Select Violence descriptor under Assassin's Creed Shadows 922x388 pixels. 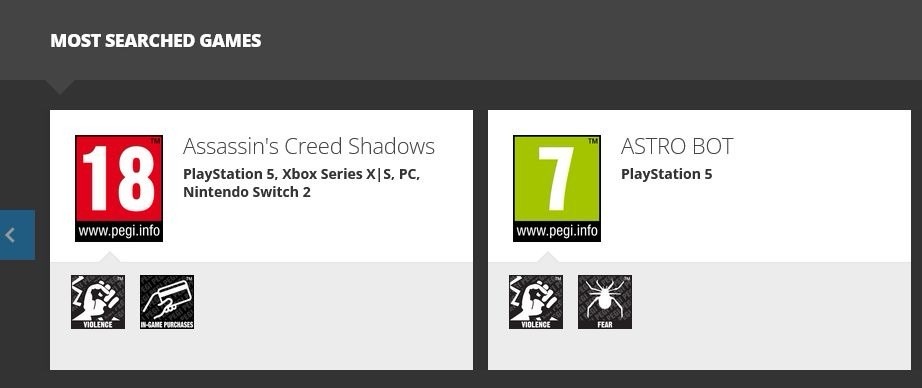(x=98, y=302)
